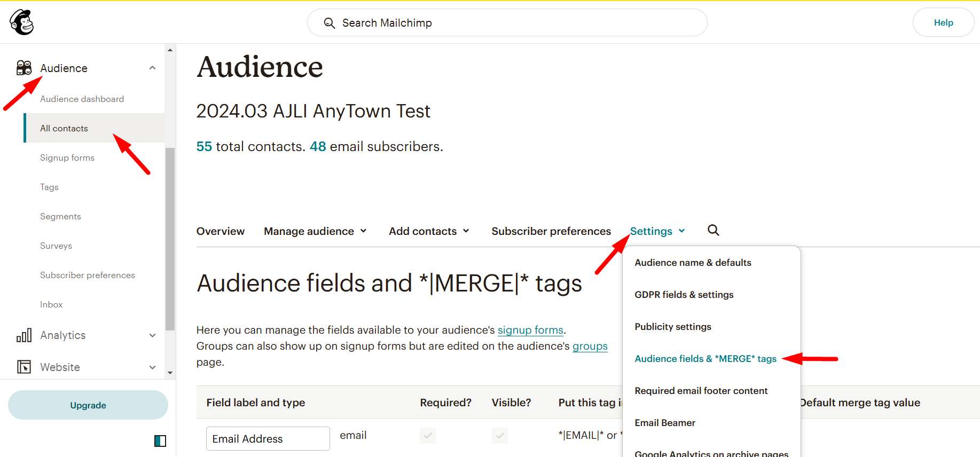Open the Manage audience dropdown

point(316,231)
